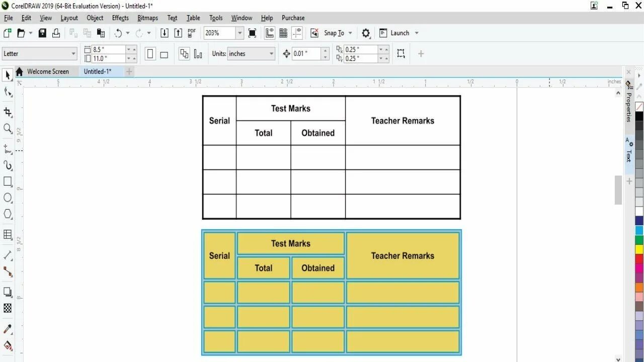Select the Artistic Media tool
The image size is (644, 362).
8,165
